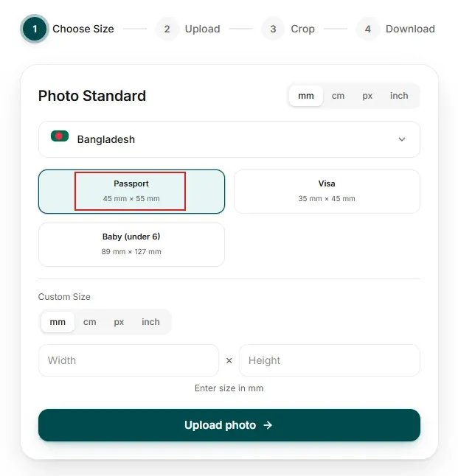
Task: Focus the Height input field
Action: pos(330,360)
